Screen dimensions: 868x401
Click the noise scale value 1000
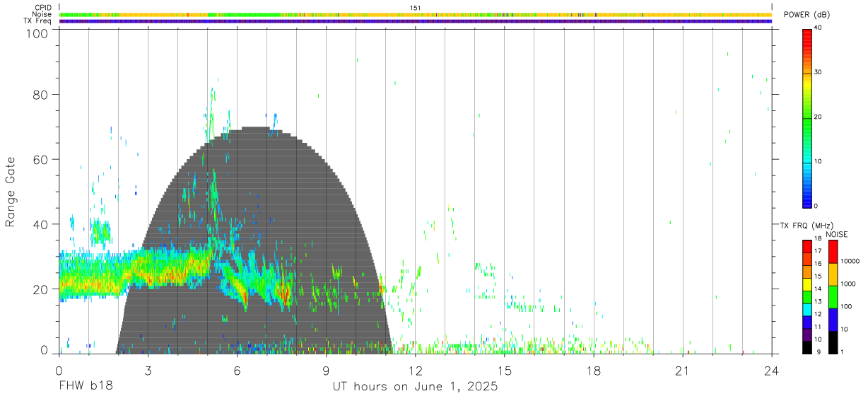point(849,284)
